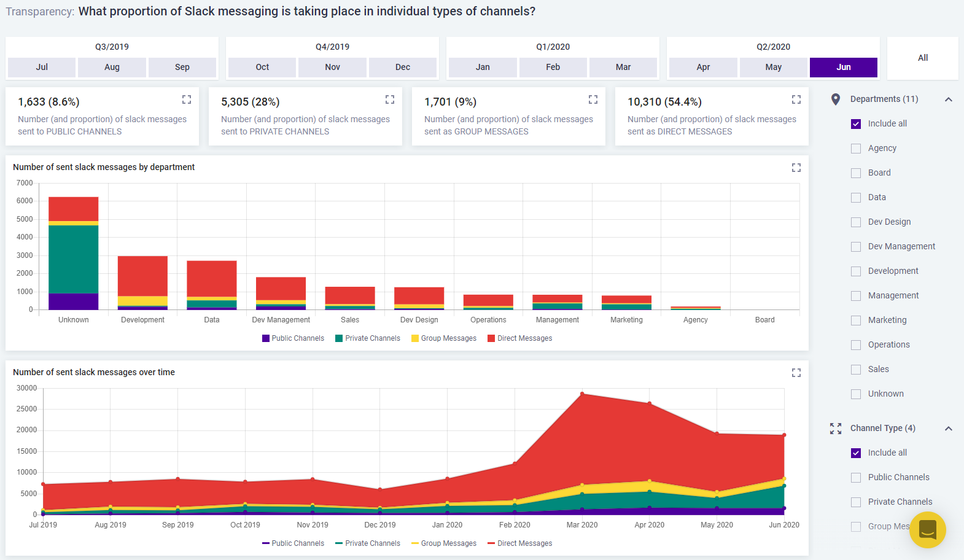The image size is (964, 560).
Task: Check the Sales department filter
Action: pyautogui.click(x=856, y=370)
